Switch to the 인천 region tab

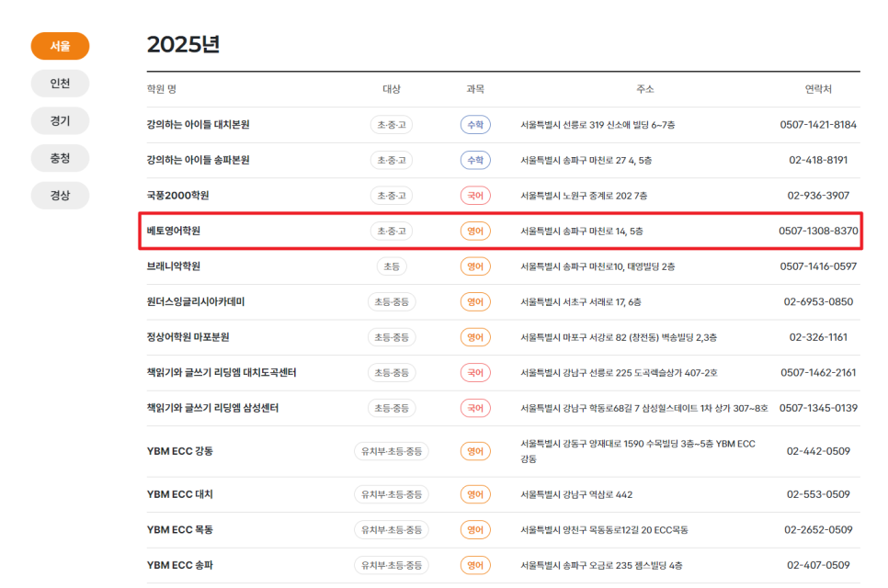click(60, 84)
